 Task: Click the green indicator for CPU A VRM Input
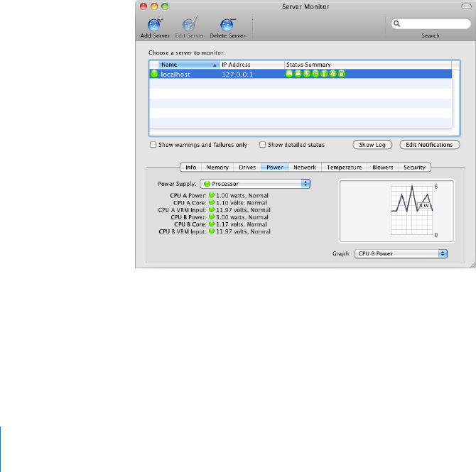(x=212, y=209)
